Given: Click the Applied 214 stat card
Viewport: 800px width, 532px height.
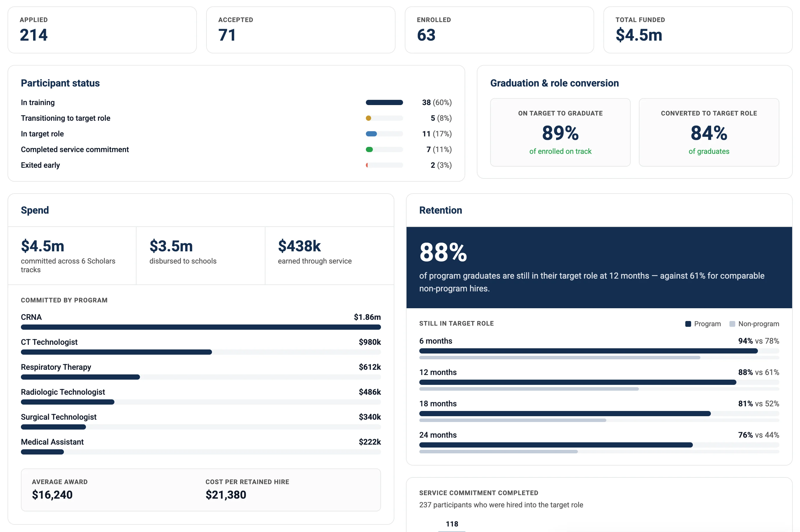Looking at the screenshot, I should tap(102, 30).
